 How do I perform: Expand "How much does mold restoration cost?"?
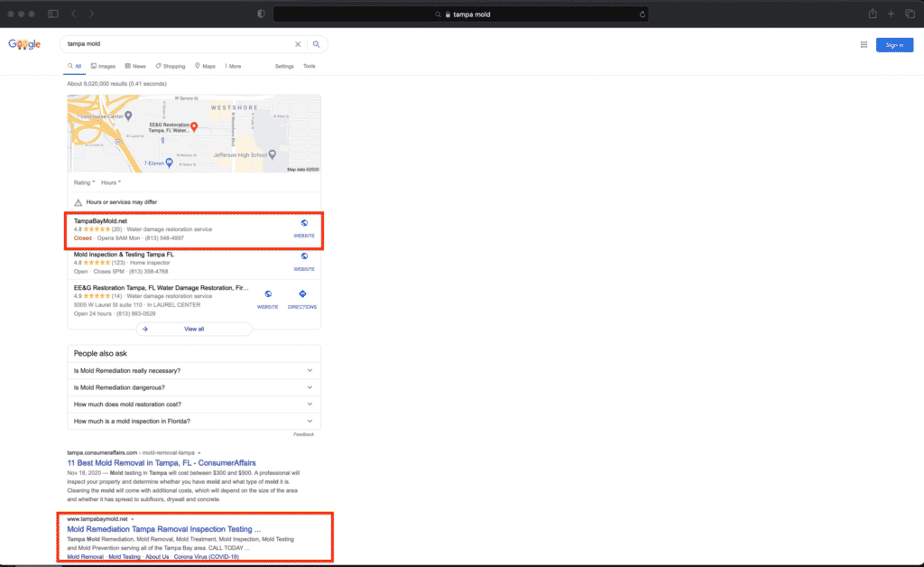[194, 404]
